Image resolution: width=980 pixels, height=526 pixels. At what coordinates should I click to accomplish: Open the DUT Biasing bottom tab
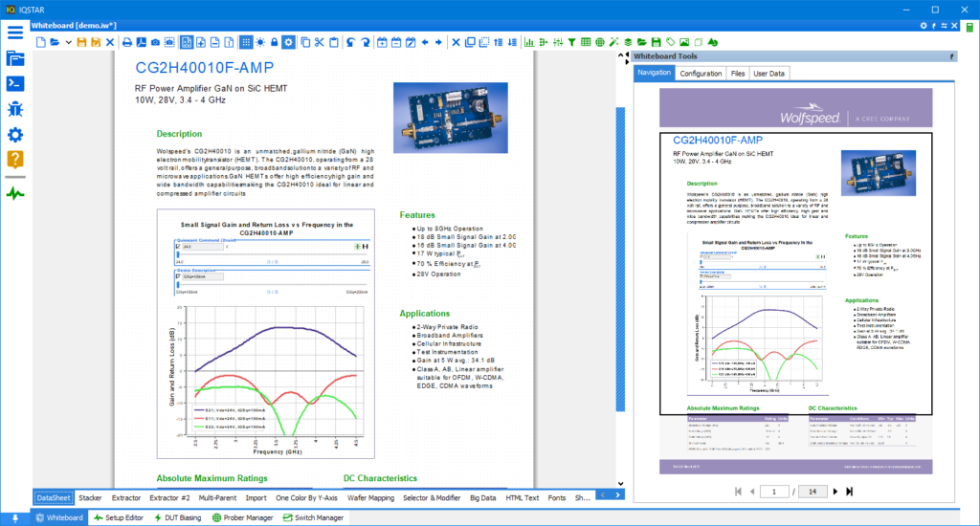(x=177, y=518)
